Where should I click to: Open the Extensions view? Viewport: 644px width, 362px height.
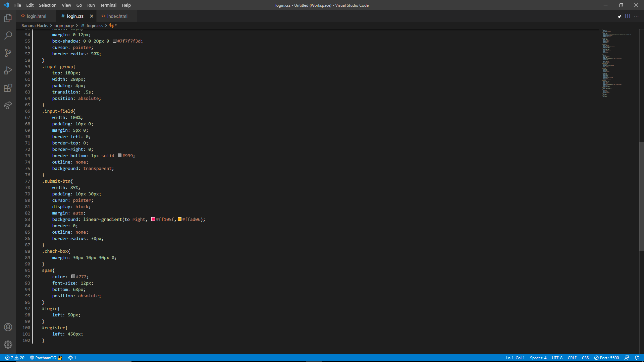(x=8, y=88)
